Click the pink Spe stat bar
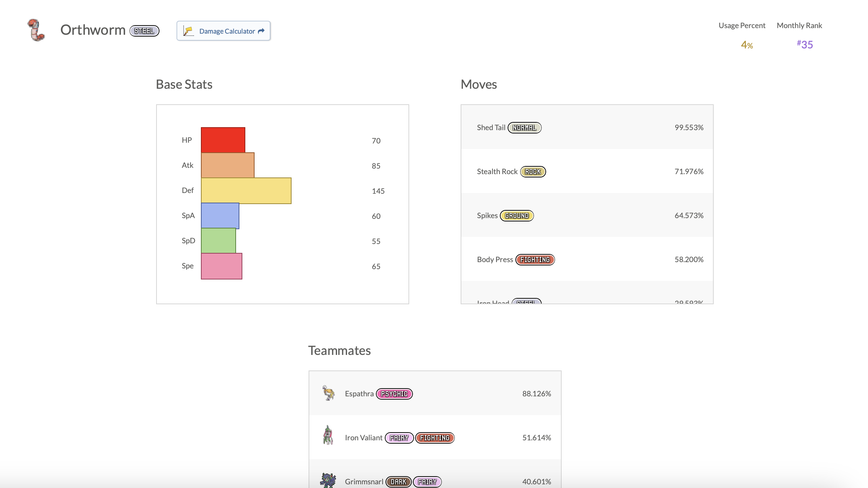 (x=221, y=266)
